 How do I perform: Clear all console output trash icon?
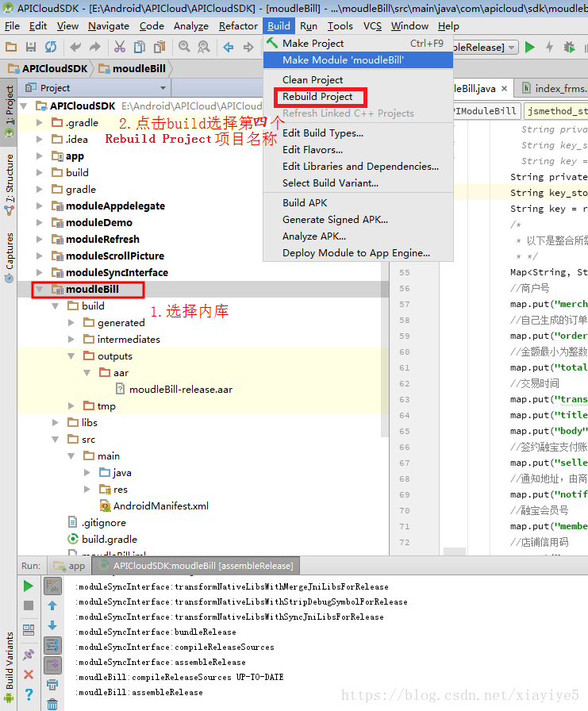(52, 704)
